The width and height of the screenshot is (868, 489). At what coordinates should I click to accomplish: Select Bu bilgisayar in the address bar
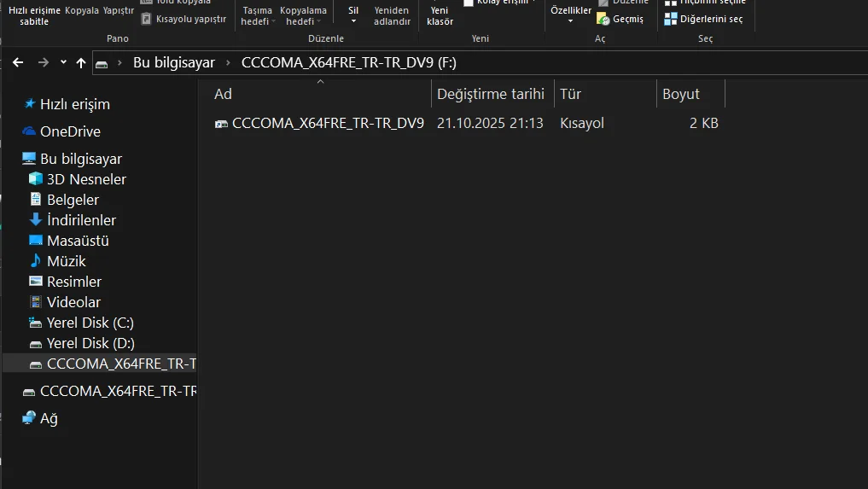point(174,62)
